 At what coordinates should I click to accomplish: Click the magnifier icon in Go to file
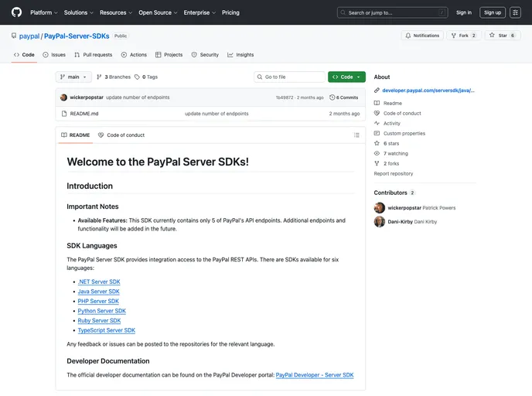coord(260,77)
